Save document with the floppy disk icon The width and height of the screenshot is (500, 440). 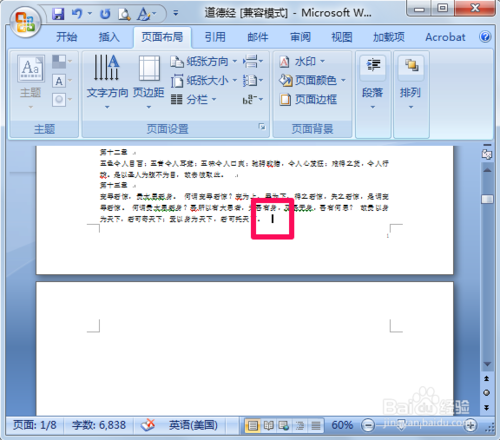[x=59, y=14]
